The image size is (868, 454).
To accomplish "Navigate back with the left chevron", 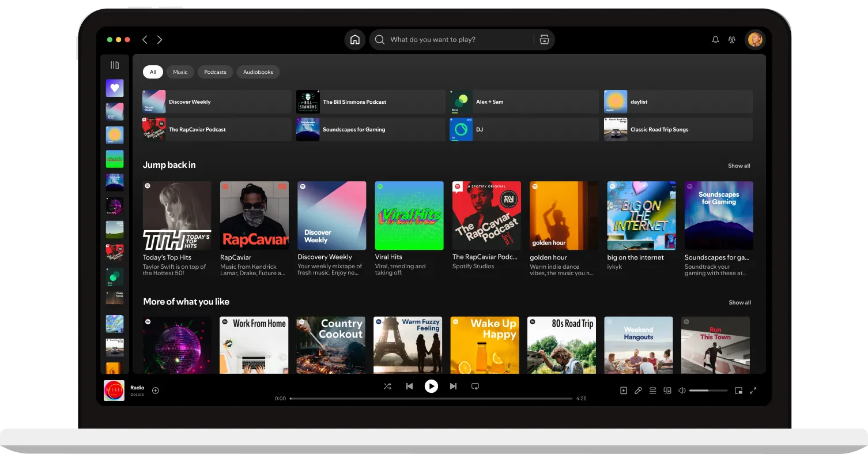I will [145, 39].
